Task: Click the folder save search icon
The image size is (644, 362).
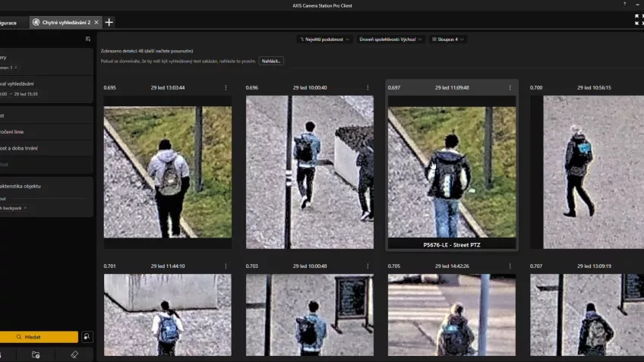Action: [x=36, y=354]
